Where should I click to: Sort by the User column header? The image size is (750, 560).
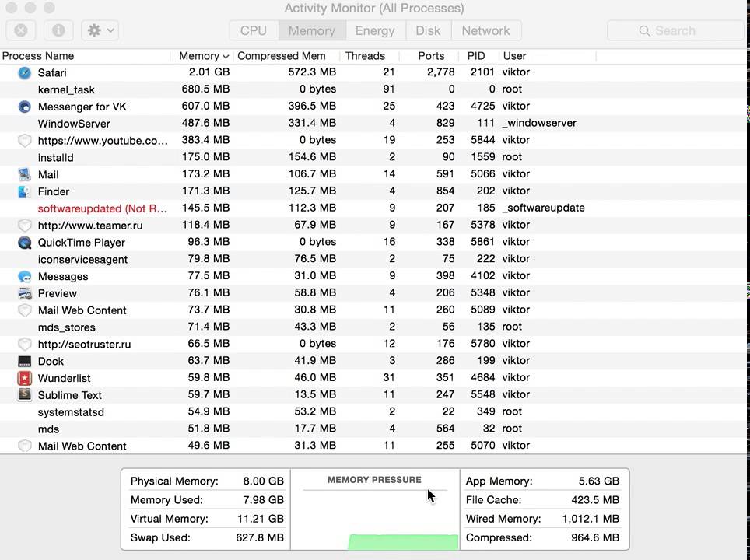click(x=548, y=56)
